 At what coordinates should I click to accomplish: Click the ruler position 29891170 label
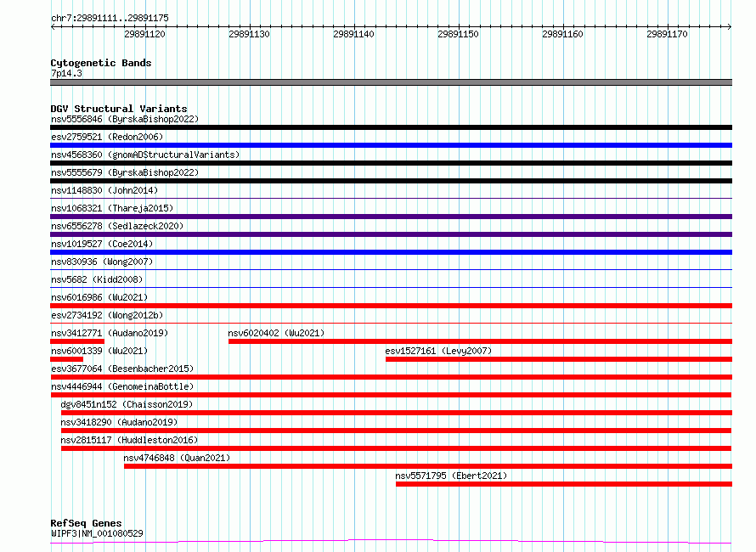tap(668, 34)
